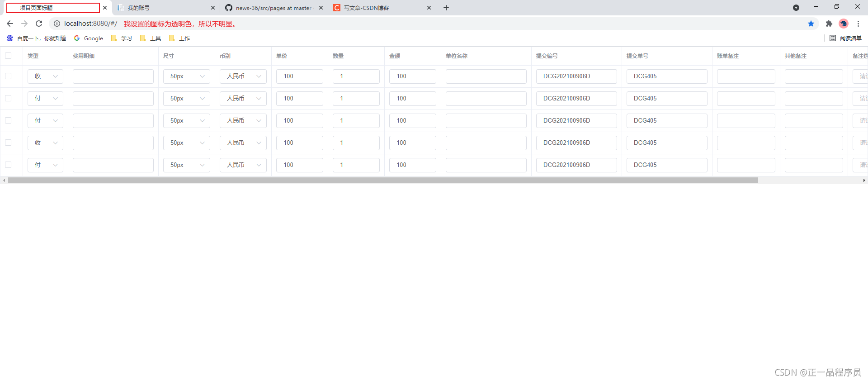The image size is (868, 381).
Task: Click first row 提交编号 DCG202100906D field
Action: click(x=576, y=76)
